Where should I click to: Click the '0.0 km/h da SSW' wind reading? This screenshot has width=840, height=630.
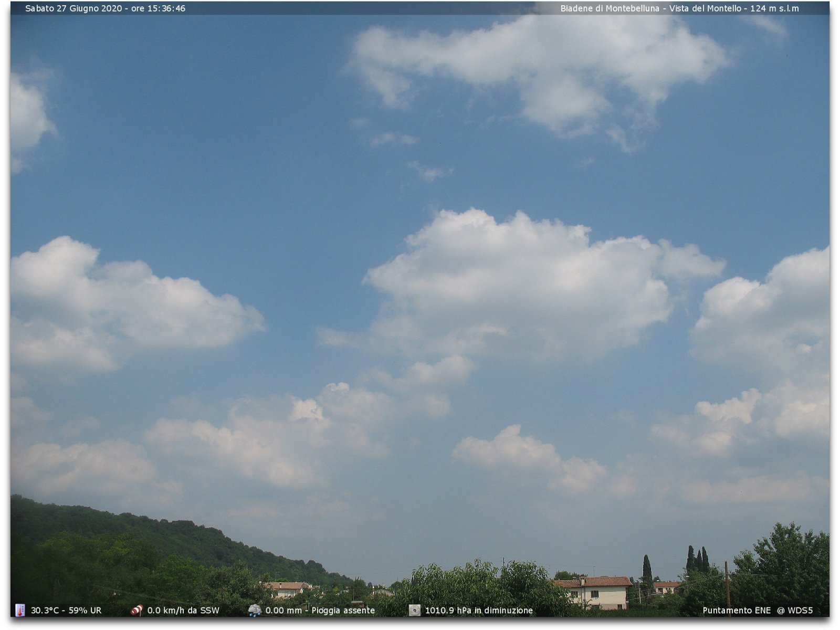(183, 611)
